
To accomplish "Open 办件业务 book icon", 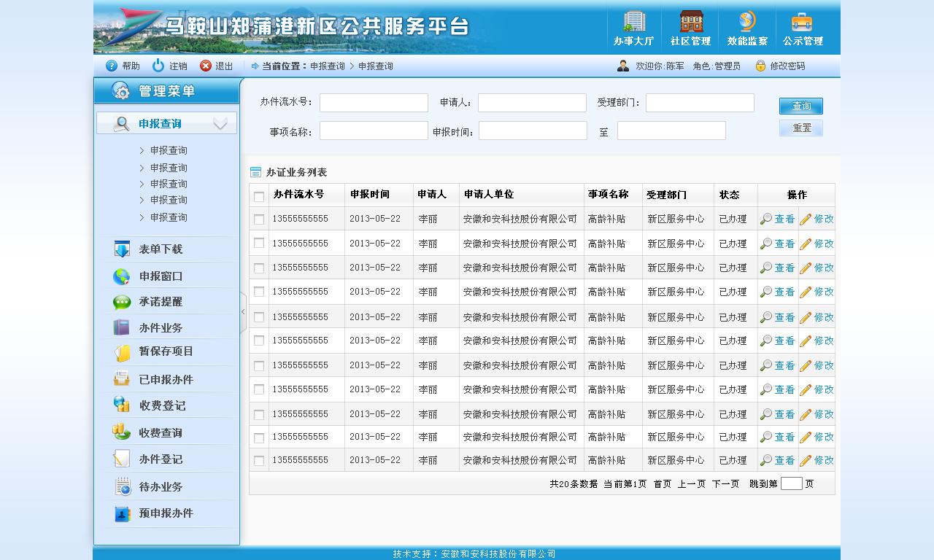I will [x=122, y=327].
